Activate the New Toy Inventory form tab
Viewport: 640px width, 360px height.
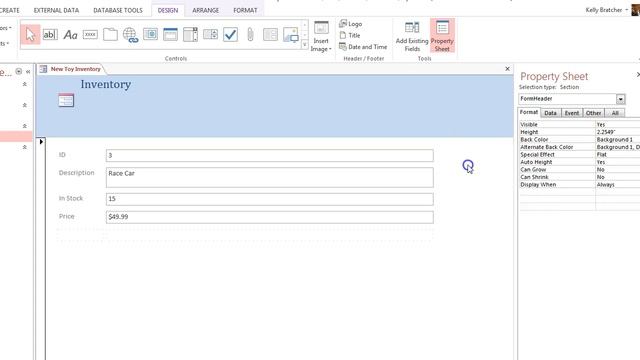coord(72,69)
